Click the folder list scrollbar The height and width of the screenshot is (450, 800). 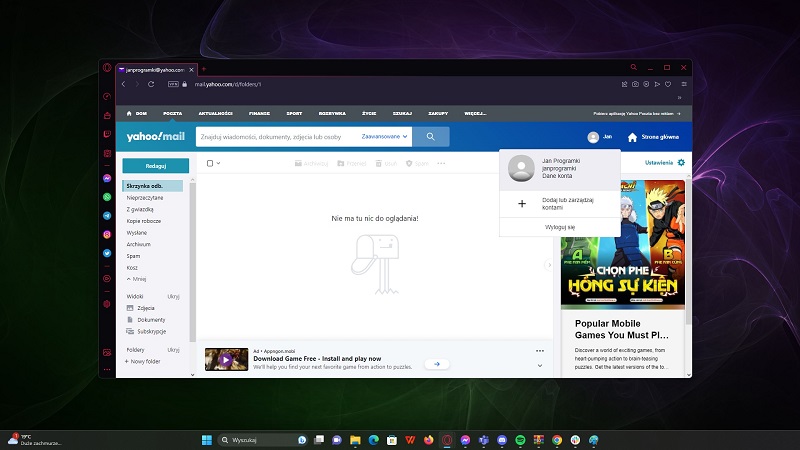(x=192, y=263)
